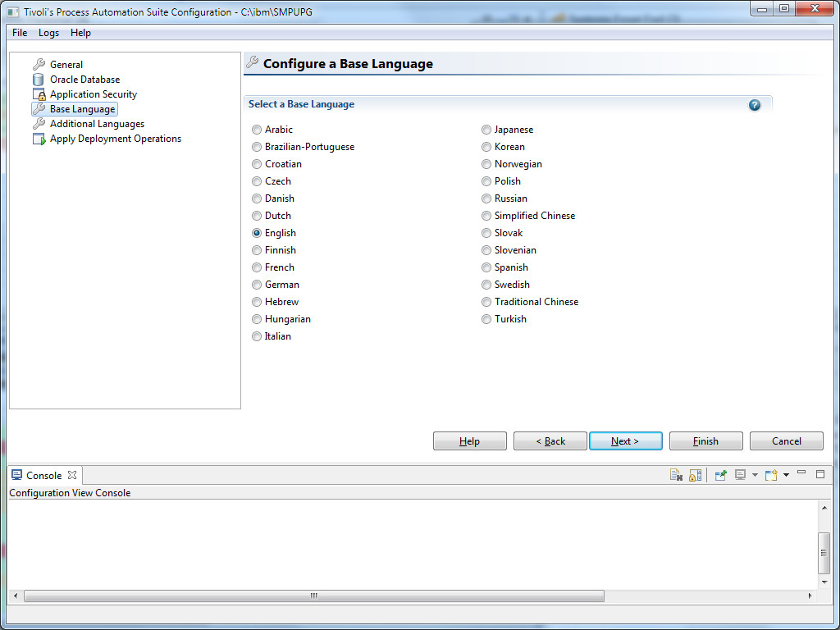
Task: Choose Hebrew radio button
Action: click(257, 302)
